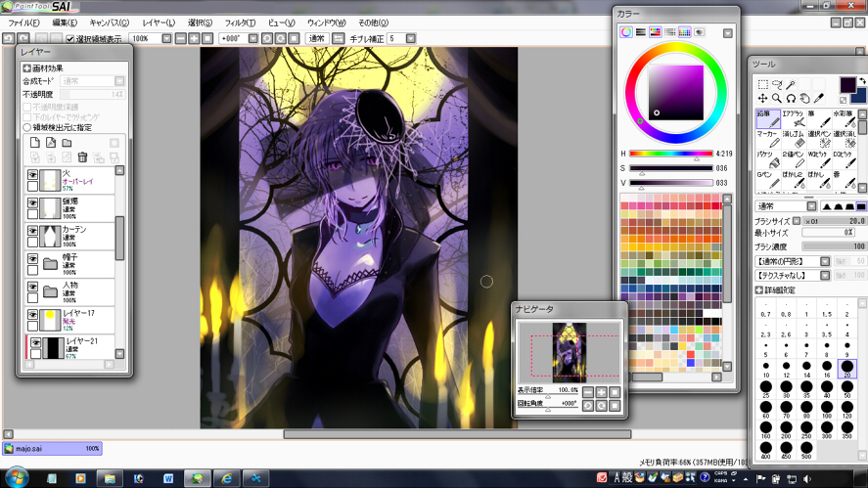The image size is (868, 488).
Task: Hide the 火 layer
Action: pyautogui.click(x=32, y=175)
